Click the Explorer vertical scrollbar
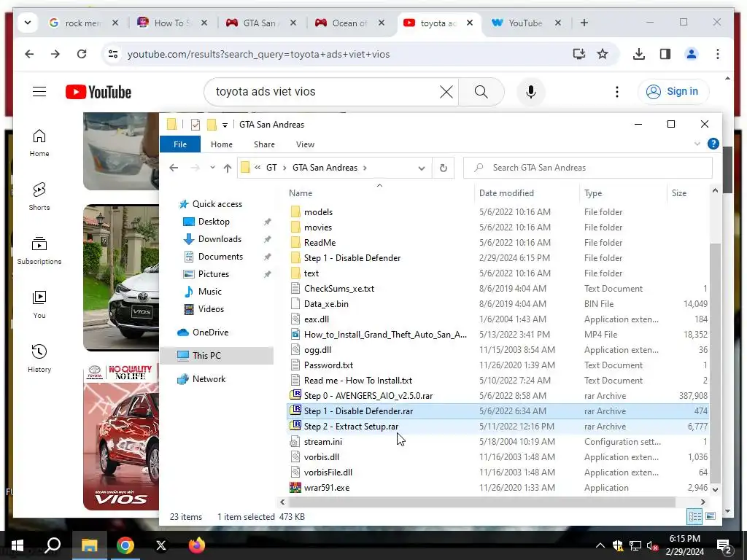This screenshot has height=560, width=747. coord(715,362)
